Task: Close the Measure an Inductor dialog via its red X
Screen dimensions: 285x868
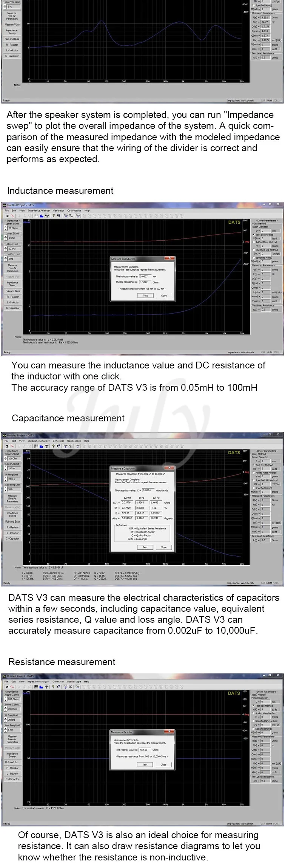Action: point(169,258)
